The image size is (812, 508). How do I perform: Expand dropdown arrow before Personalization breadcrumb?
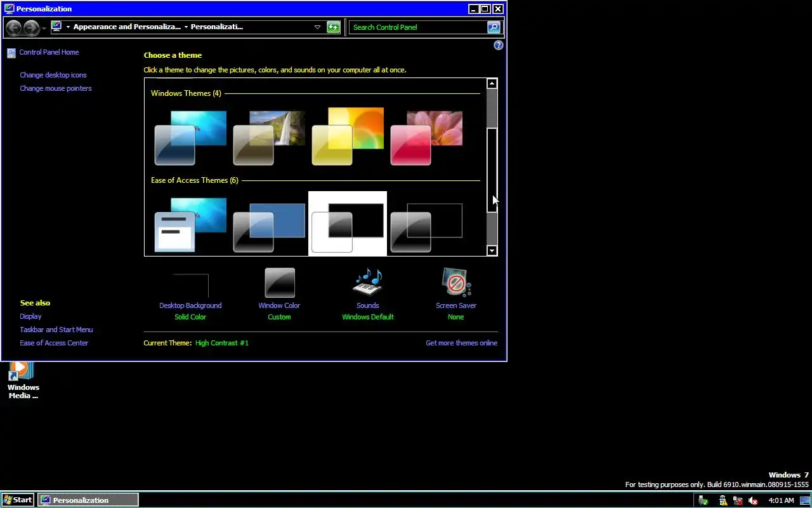[x=186, y=27]
